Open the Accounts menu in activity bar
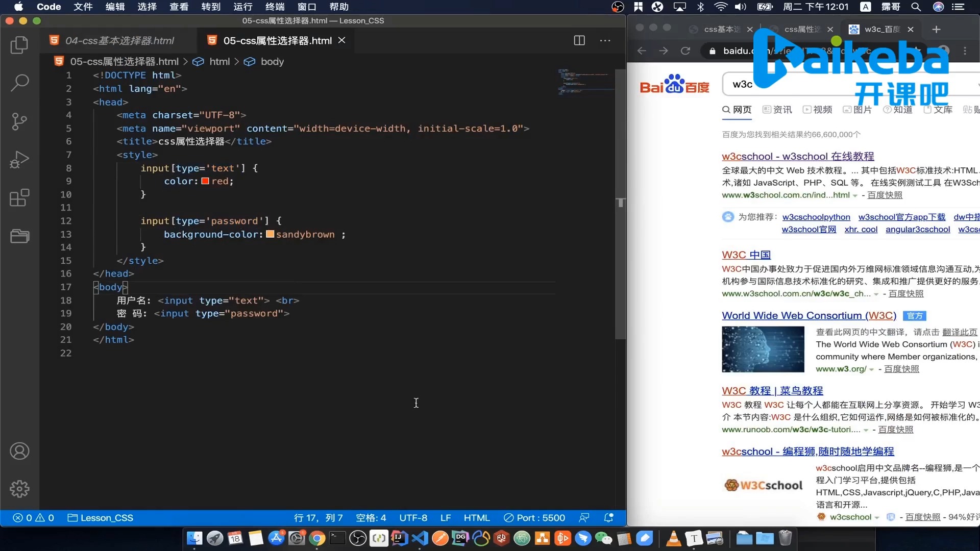 pyautogui.click(x=19, y=451)
